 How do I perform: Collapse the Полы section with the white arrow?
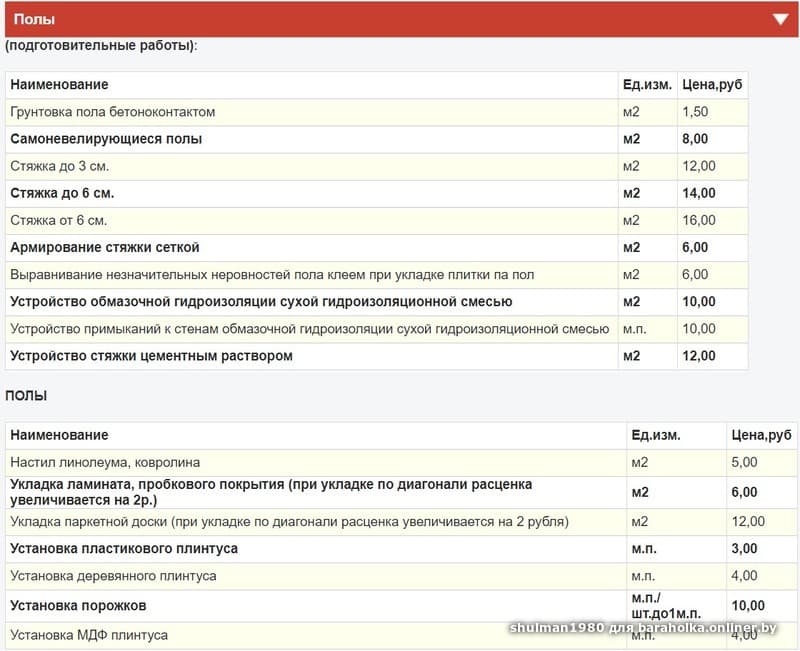coord(780,19)
